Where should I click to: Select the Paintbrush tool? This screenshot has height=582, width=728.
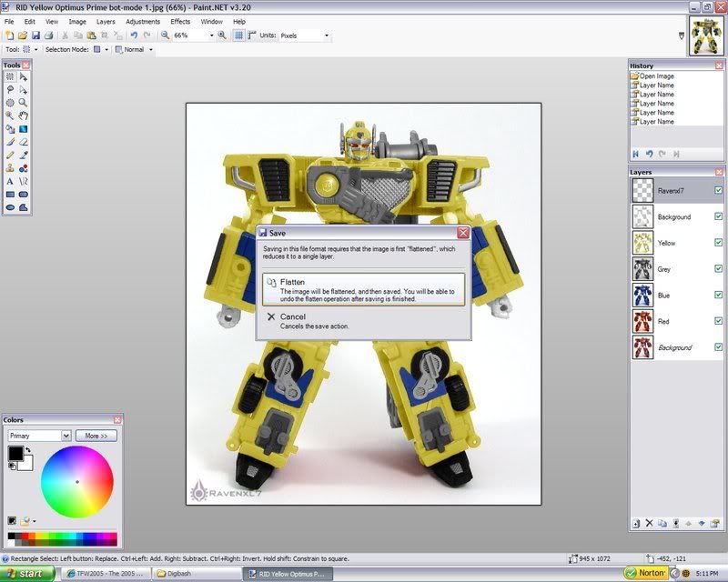10,142
